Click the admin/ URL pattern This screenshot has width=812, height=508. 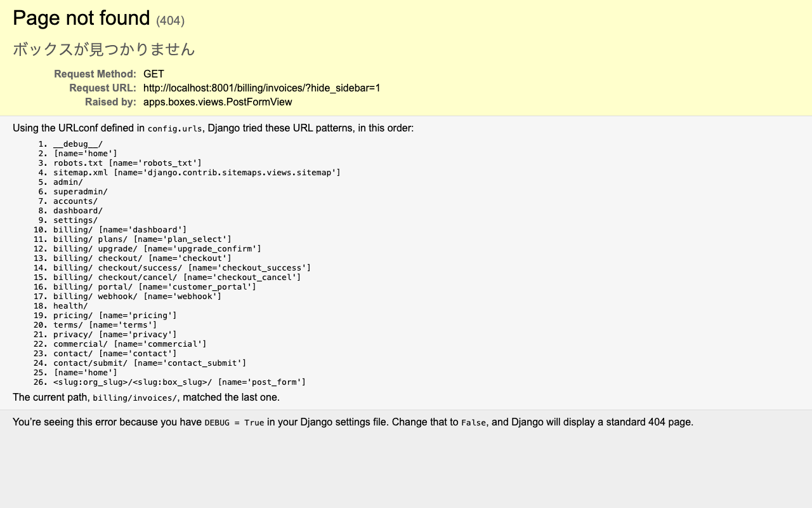pyautogui.click(x=68, y=182)
